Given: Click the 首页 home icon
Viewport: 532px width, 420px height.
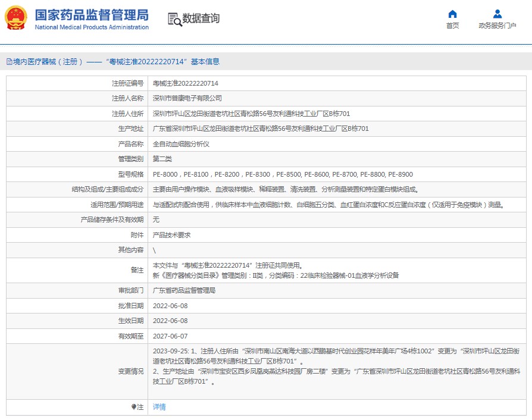Looking at the screenshot, I should click(452, 14).
